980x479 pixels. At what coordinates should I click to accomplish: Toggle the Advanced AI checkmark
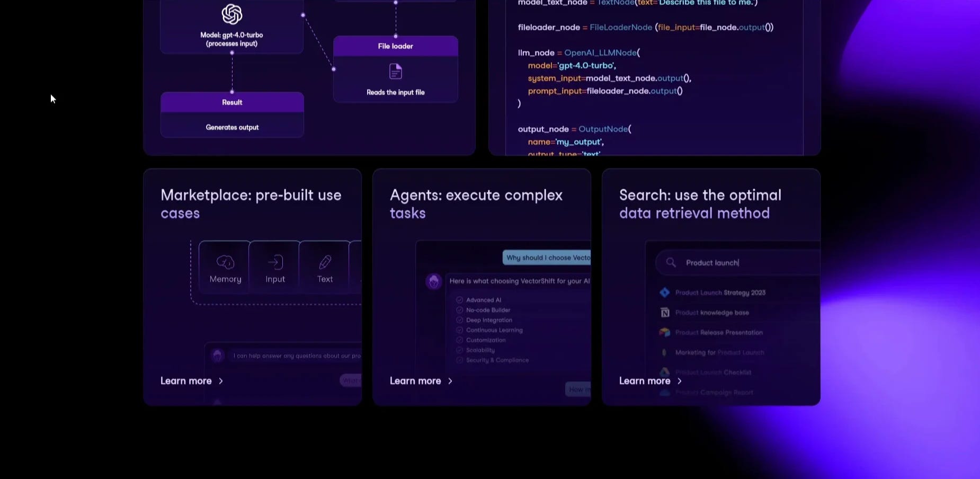459,299
